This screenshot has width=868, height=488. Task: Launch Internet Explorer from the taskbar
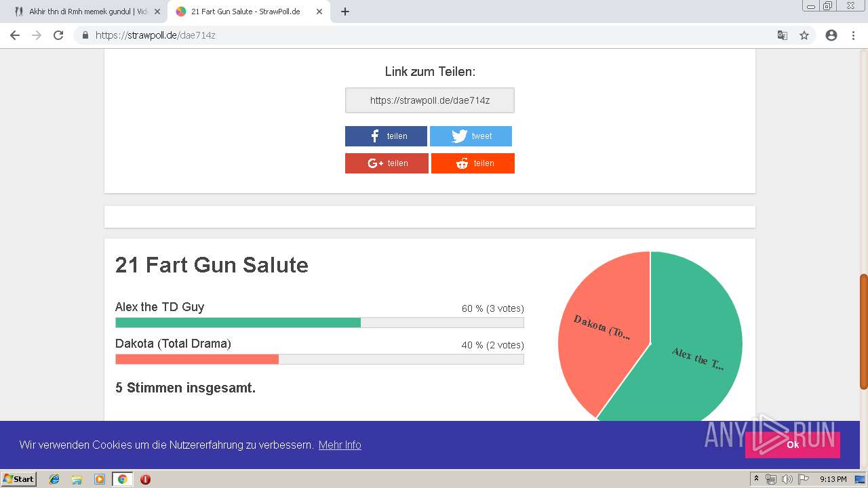click(x=54, y=479)
